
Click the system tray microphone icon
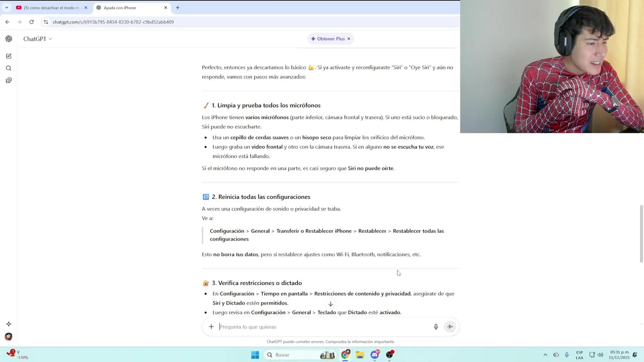(567, 355)
